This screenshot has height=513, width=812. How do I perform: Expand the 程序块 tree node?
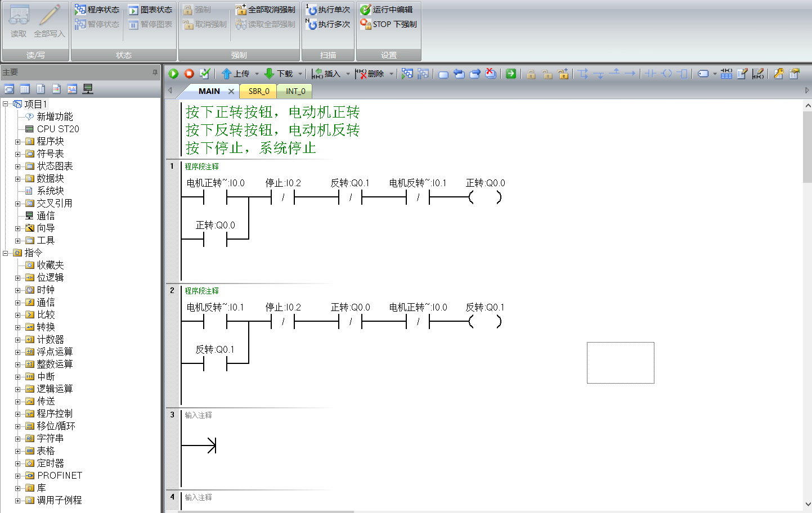click(x=18, y=142)
